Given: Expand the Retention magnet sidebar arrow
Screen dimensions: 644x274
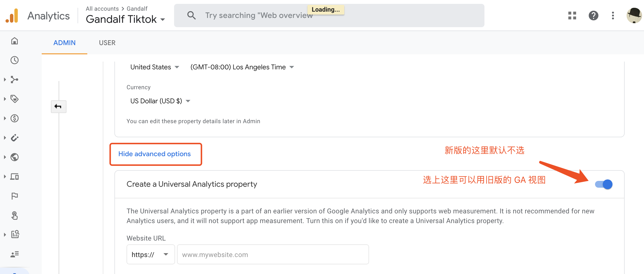Looking at the screenshot, I should [x=5, y=138].
